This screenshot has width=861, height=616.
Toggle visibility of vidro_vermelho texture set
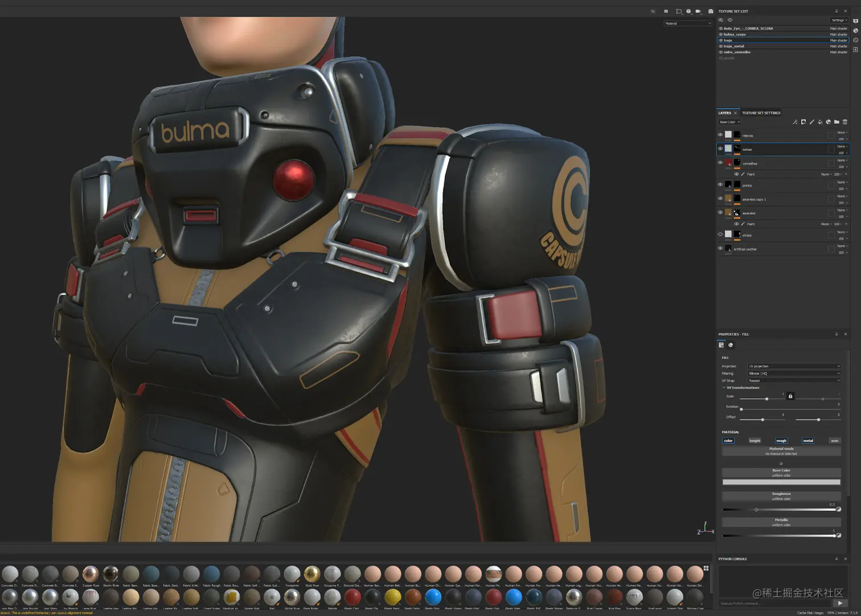pos(721,52)
